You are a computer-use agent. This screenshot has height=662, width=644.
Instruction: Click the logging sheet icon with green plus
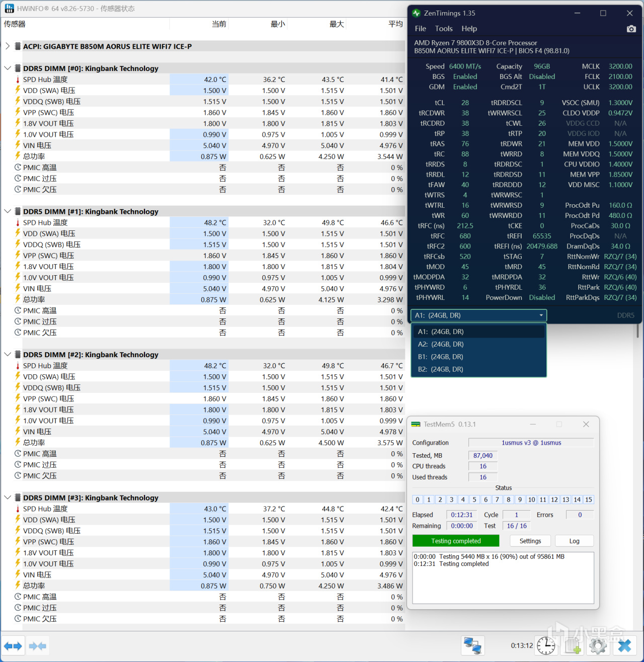573,645
